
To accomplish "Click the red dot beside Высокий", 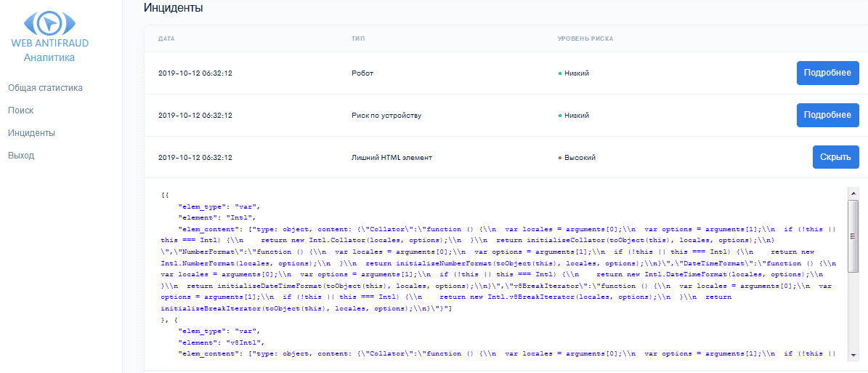I will (x=559, y=158).
